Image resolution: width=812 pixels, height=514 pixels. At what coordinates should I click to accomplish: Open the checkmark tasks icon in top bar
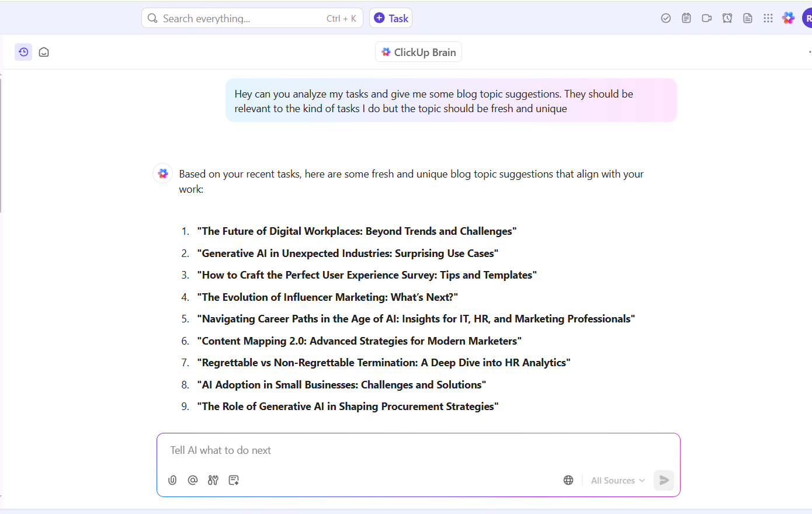click(x=666, y=18)
